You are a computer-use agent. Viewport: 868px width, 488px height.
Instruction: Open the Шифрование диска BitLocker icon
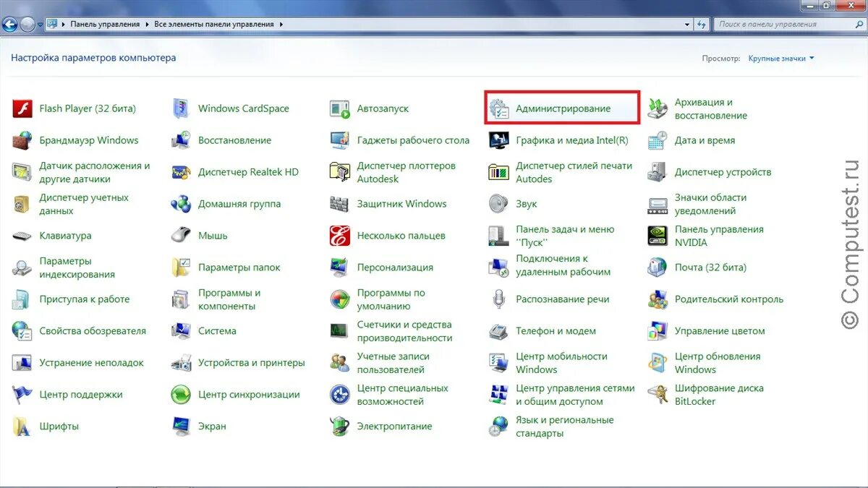coord(658,395)
